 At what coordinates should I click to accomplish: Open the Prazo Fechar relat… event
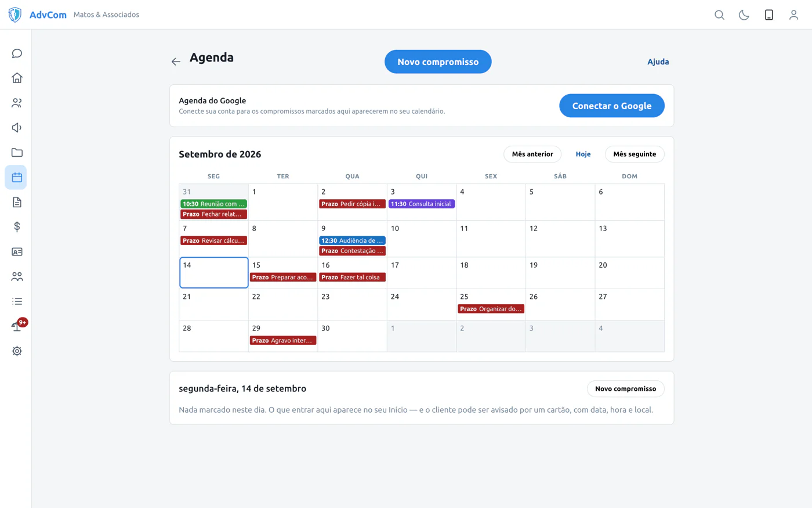pyautogui.click(x=214, y=214)
